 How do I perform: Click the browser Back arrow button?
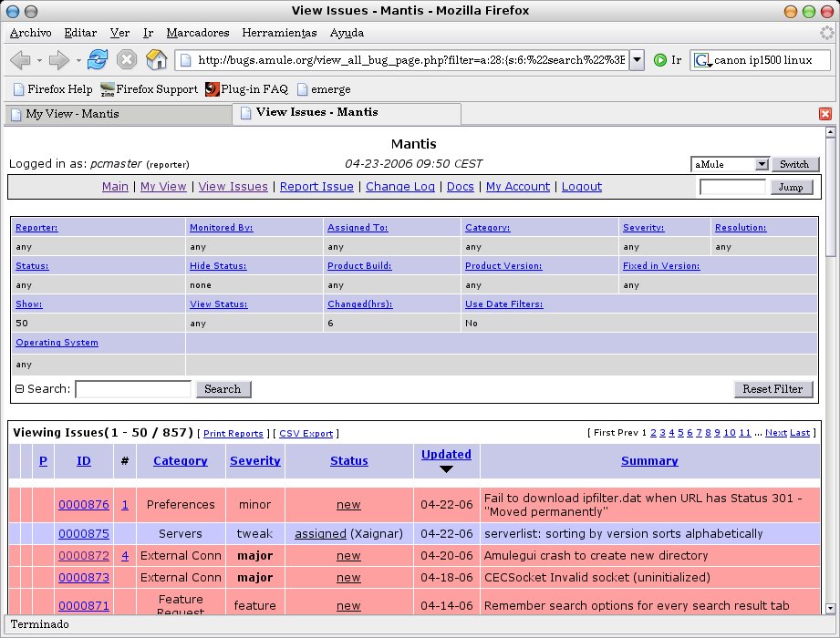coord(20,60)
